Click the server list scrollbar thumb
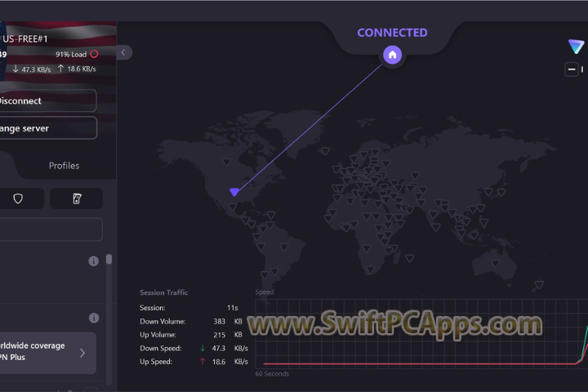This screenshot has width=588, height=392. point(109,260)
